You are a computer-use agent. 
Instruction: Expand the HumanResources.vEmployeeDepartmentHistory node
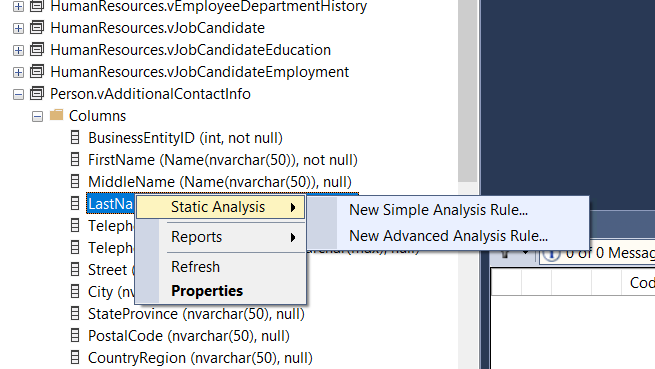pos(18,6)
